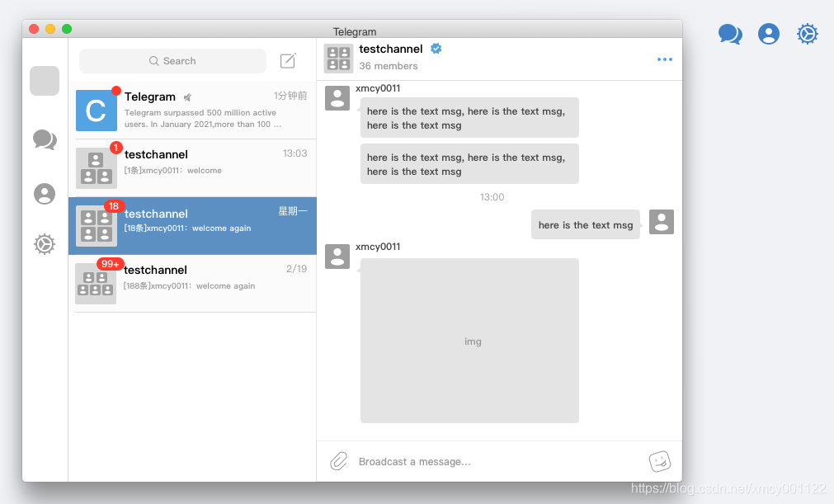Open the contacts tab in the sidebar
This screenshot has width=834, height=504.
click(x=45, y=194)
